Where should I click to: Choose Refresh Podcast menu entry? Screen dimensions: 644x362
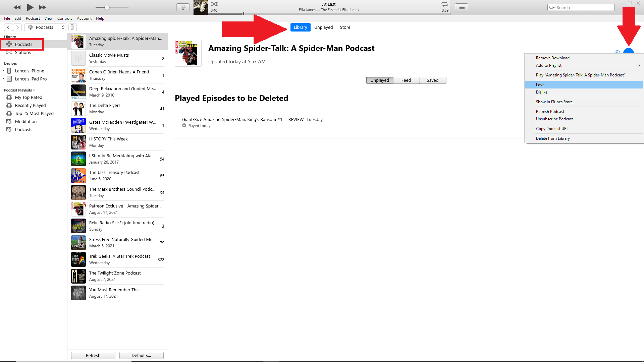click(584, 112)
